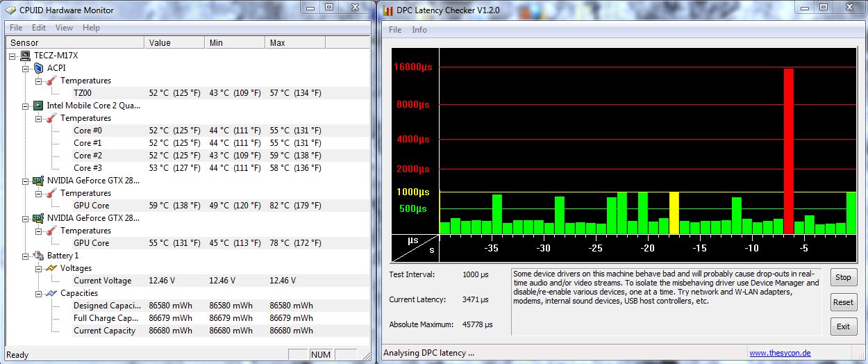Click the ACPI shield icon
Image resolution: width=868 pixels, height=364 pixels.
coord(38,68)
